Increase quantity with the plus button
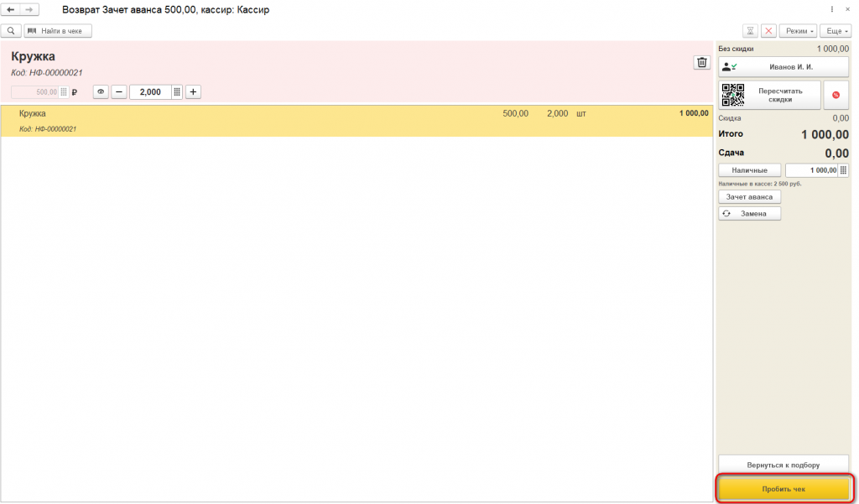This screenshot has width=859, height=504. coord(193,92)
